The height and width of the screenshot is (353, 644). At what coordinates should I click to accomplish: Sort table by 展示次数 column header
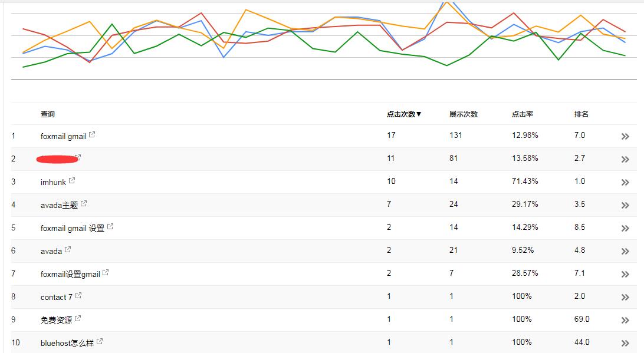pyautogui.click(x=464, y=114)
